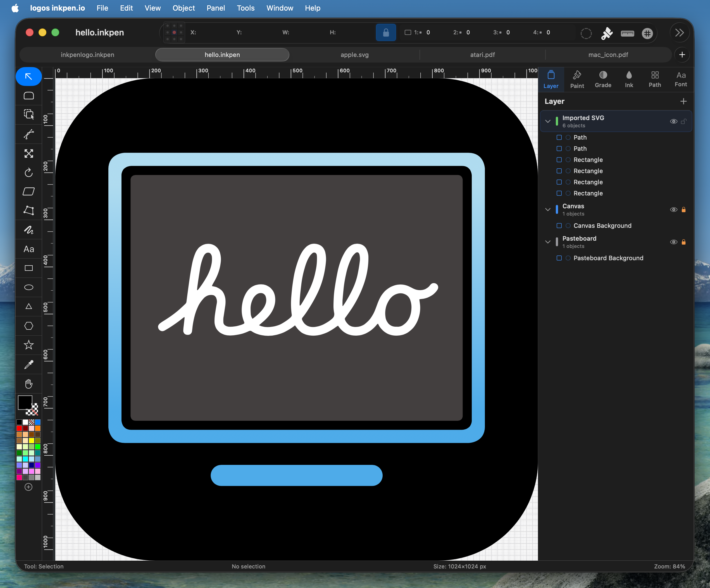This screenshot has height=588, width=710.
Task: Select the Eyedropper tool
Action: (x=29, y=365)
